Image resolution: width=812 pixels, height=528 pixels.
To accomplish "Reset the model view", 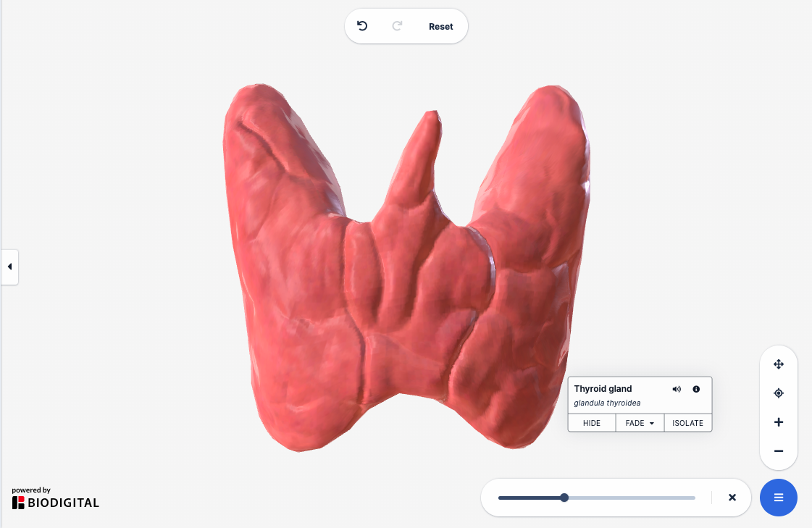I will tap(440, 26).
